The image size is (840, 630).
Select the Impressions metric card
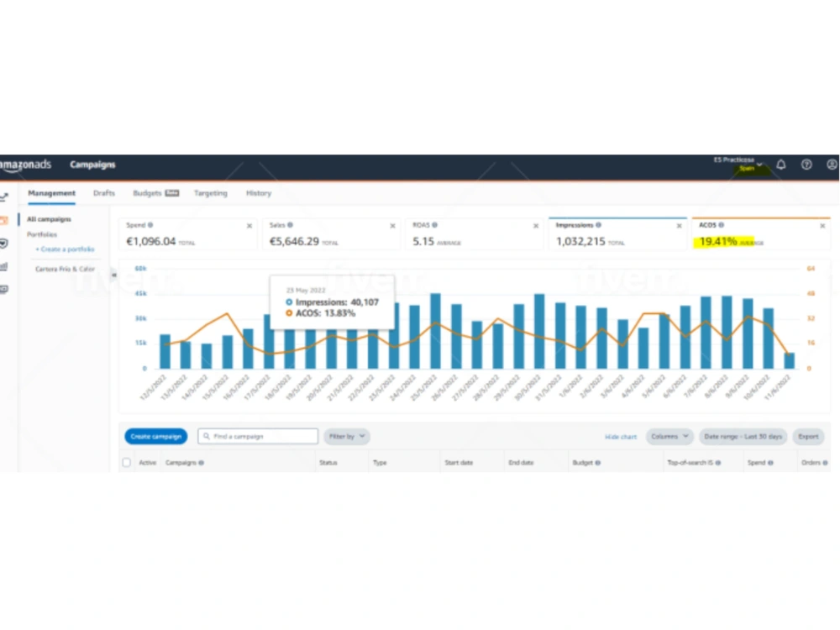point(617,234)
